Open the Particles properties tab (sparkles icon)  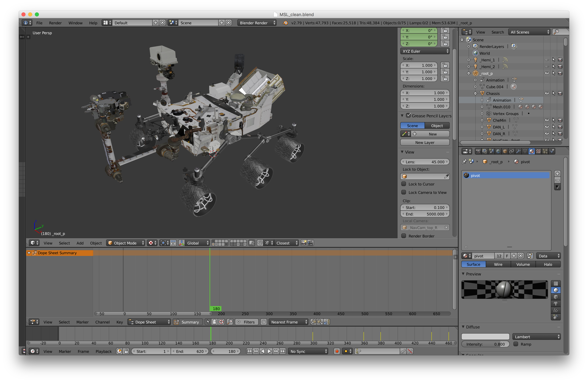click(545, 151)
